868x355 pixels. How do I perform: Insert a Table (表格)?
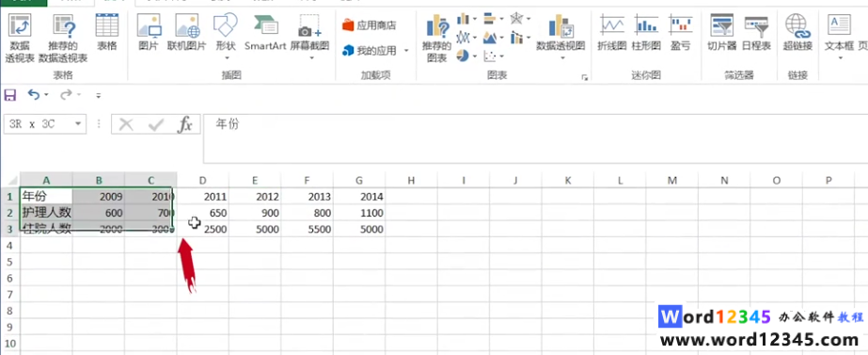[x=107, y=33]
